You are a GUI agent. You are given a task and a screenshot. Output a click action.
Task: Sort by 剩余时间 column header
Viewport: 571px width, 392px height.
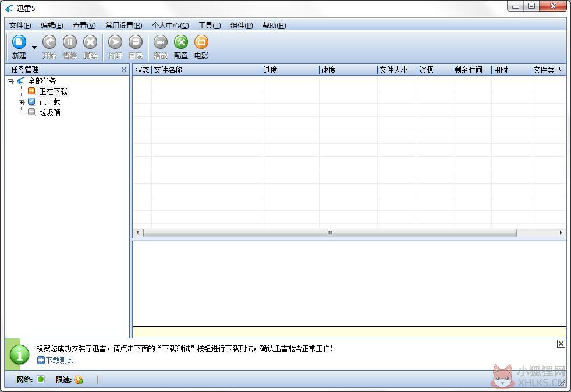click(471, 70)
